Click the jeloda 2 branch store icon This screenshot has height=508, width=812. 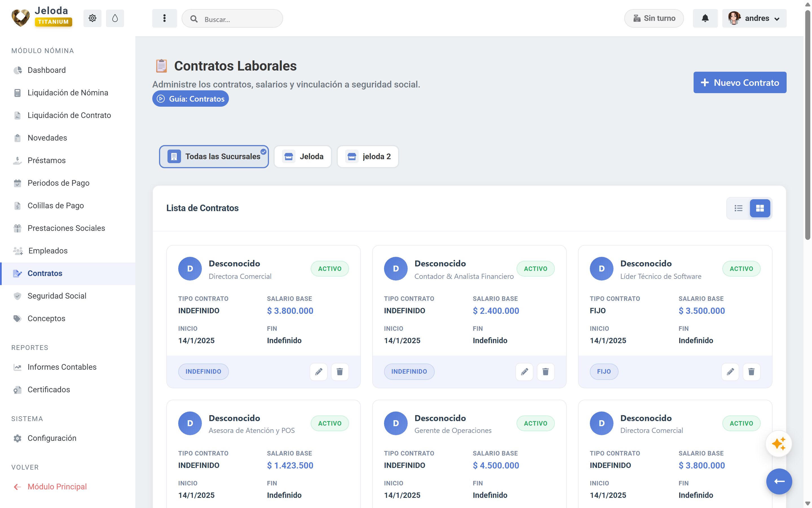(x=352, y=157)
